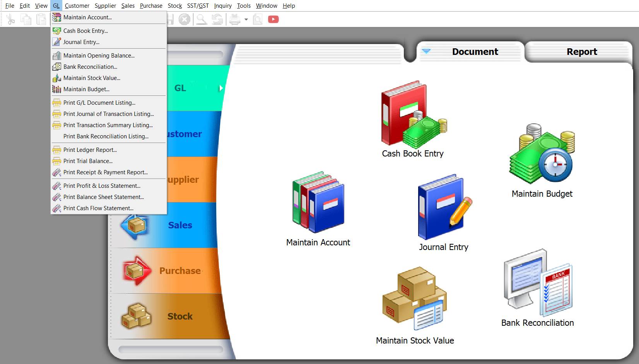Open the Tools menu
Image resolution: width=639 pixels, height=364 pixels.
pyautogui.click(x=244, y=5)
